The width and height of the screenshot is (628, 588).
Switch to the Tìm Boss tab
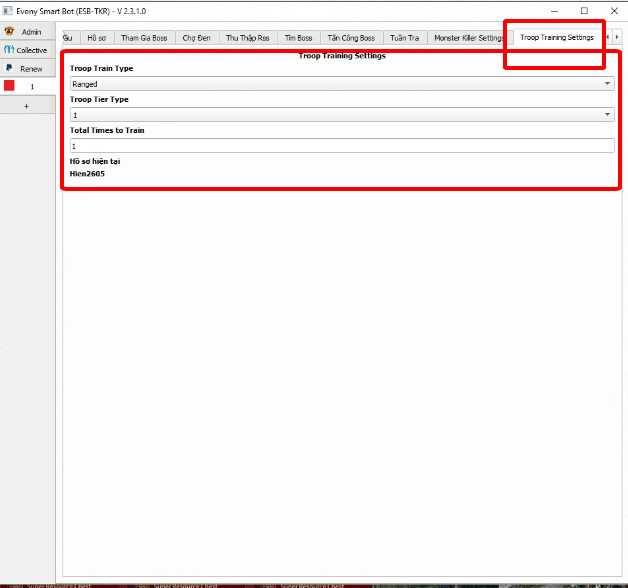click(298, 38)
